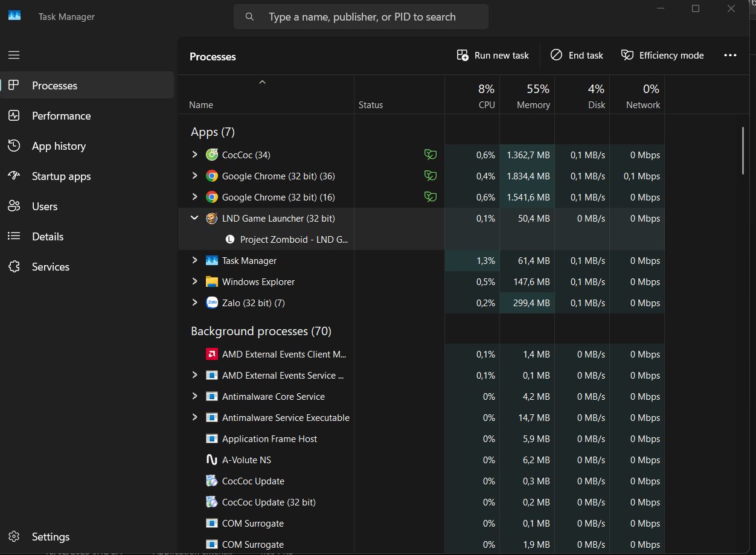Click the A-Volute NS process icon
Viewport: 756px width, 555px height.
click(211, 460)
